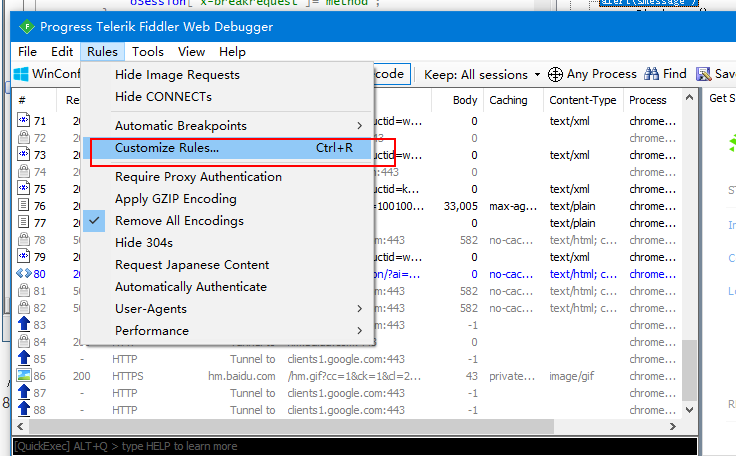Sort sessions by Body column header
This screenshot has width=736, height=456.
[458, 100]
